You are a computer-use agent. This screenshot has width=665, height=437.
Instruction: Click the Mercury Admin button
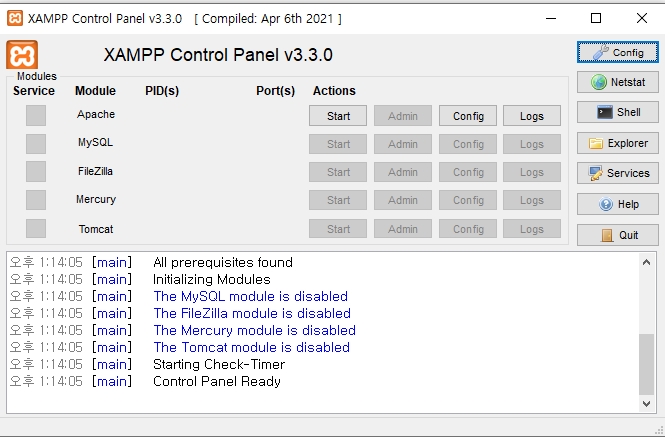coord(403,200)
